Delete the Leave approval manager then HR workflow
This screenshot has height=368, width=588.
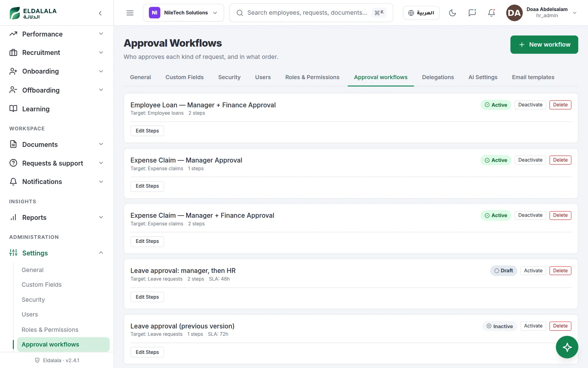(560, 271)
